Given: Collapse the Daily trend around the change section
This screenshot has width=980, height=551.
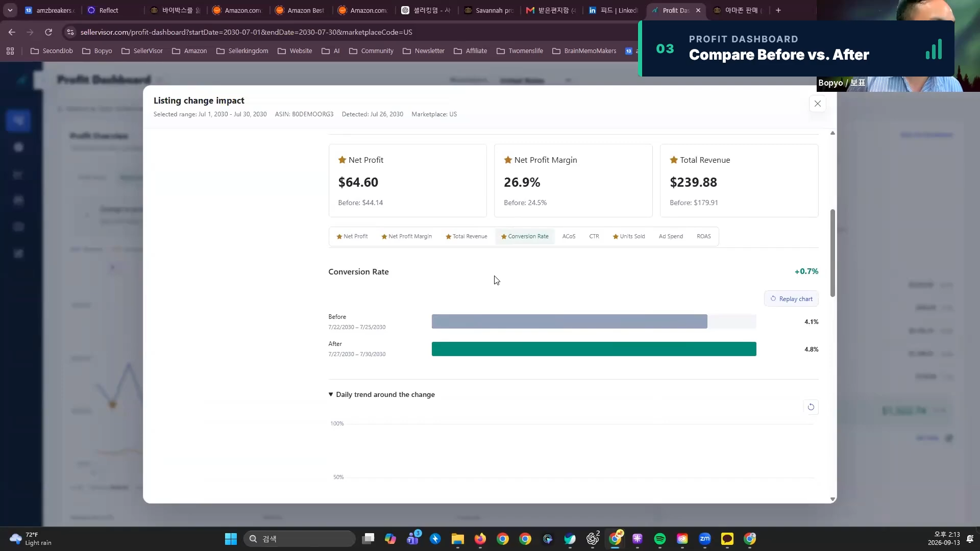Looking at the screenshot, I should (x=381, y=394).
